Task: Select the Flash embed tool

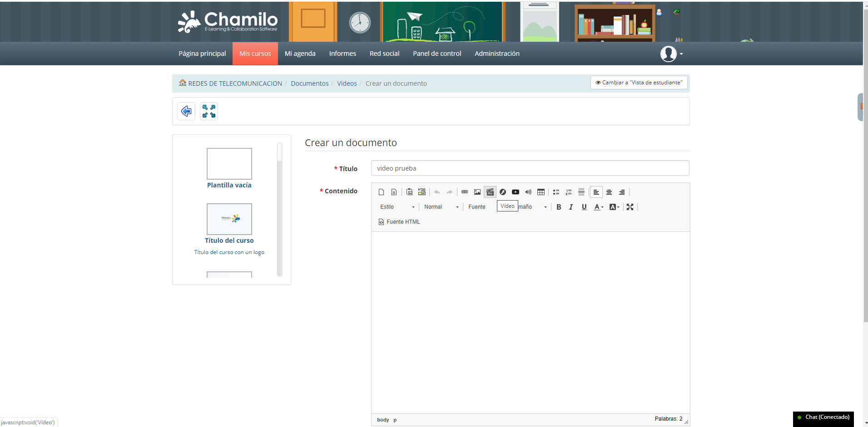Action: tap(503, 191)
